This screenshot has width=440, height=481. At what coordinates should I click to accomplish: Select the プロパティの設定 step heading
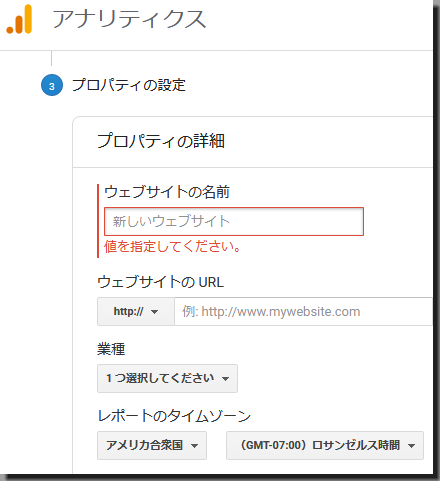click(x=129, y=85)
